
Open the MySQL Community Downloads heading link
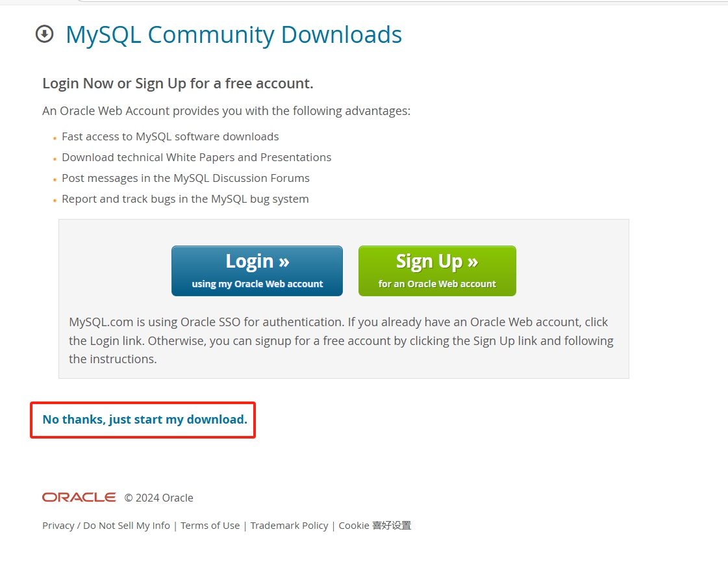pos(234,34)
